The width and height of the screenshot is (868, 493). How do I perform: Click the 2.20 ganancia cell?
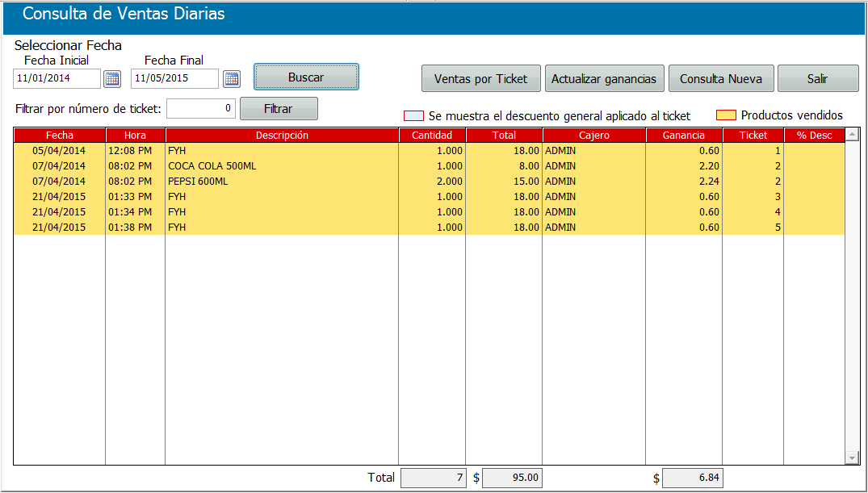pos(684,166)
